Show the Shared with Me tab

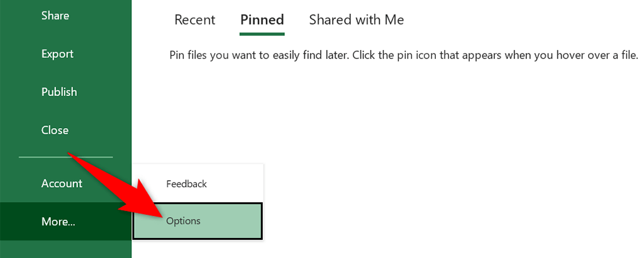(x=357, y=20)
